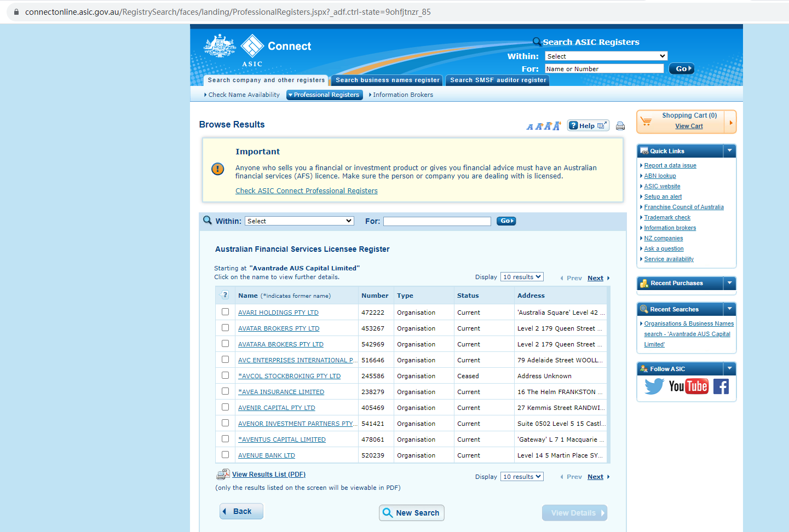Open the Twitter bird icon
The height and width of the screenshot is (532, 789).
pos(654,386)
